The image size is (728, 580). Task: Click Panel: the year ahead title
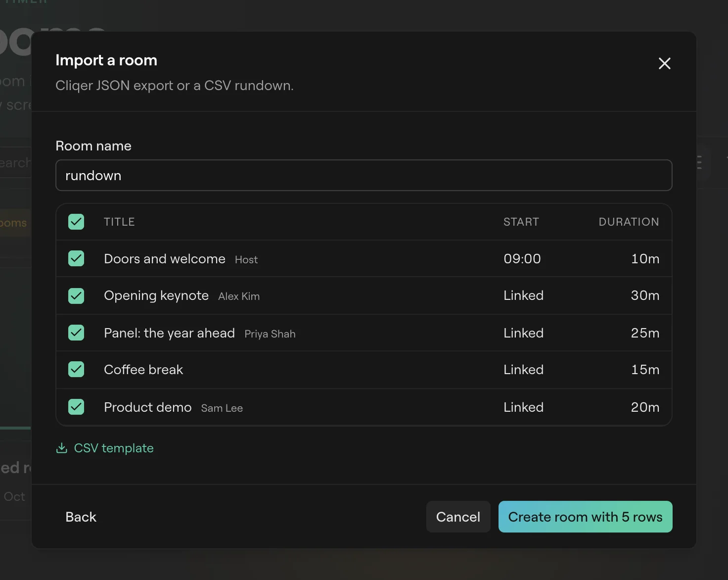pos(169,333)
